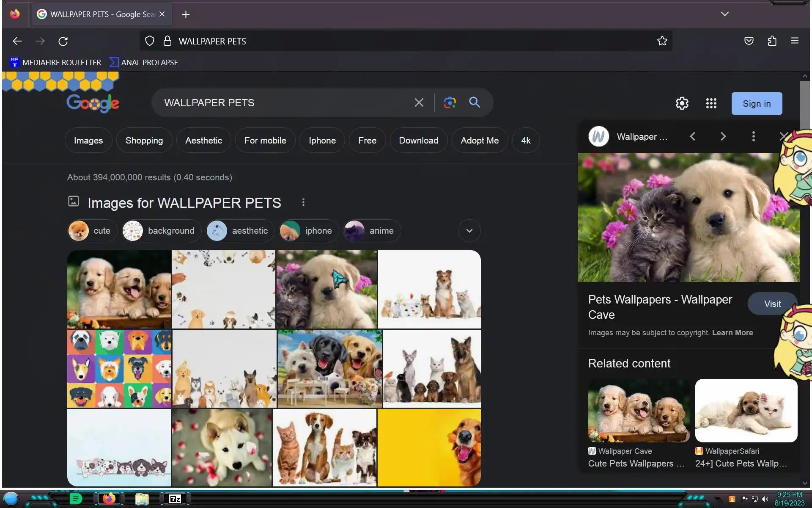
Task: Open the three golden puppies thumbnail
Action: (x=119, y=289)
